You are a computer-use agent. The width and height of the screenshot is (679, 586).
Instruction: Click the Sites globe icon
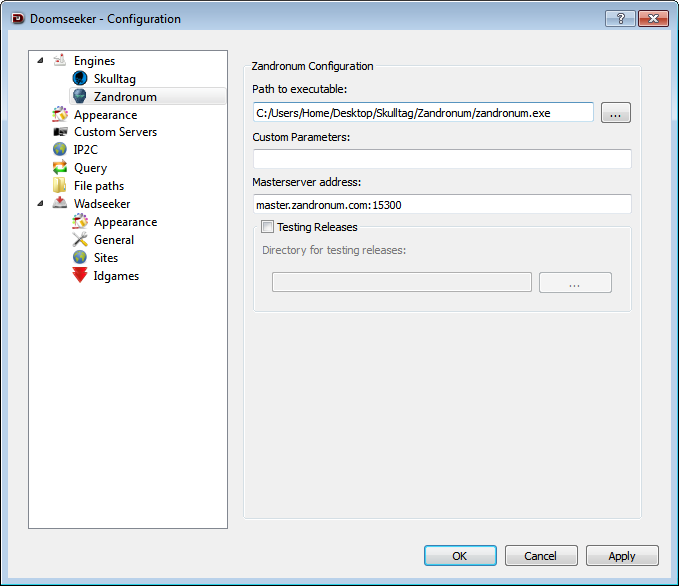pos(80,257)
